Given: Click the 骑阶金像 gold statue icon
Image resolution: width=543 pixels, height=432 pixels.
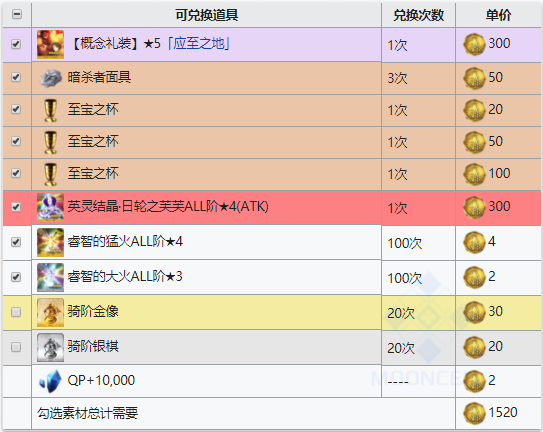Looking at the screenshot, I should (51, 312).
